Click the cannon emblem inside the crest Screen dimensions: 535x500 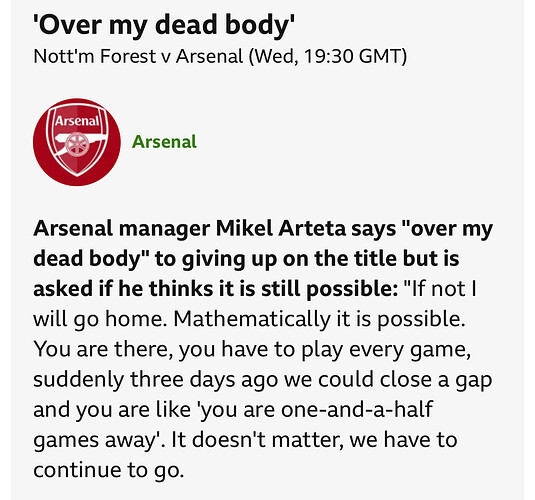(x=74, y=143)
